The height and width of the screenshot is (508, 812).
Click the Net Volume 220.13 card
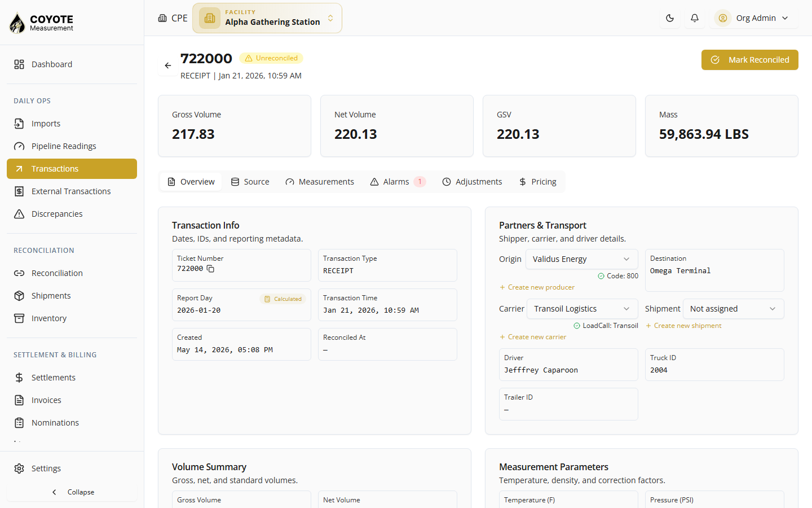[x=397, y=126]
